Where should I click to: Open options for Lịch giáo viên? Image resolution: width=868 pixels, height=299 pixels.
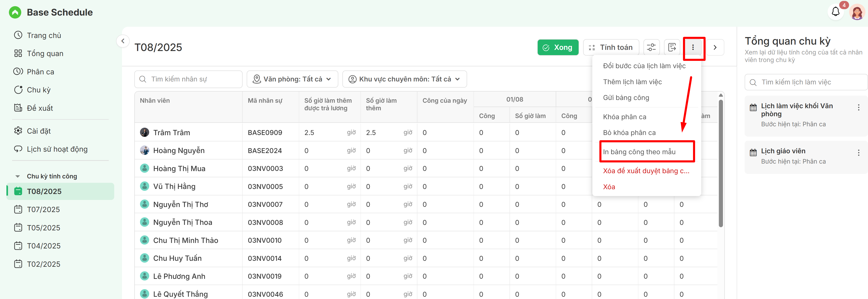click(x=858, y=153)
